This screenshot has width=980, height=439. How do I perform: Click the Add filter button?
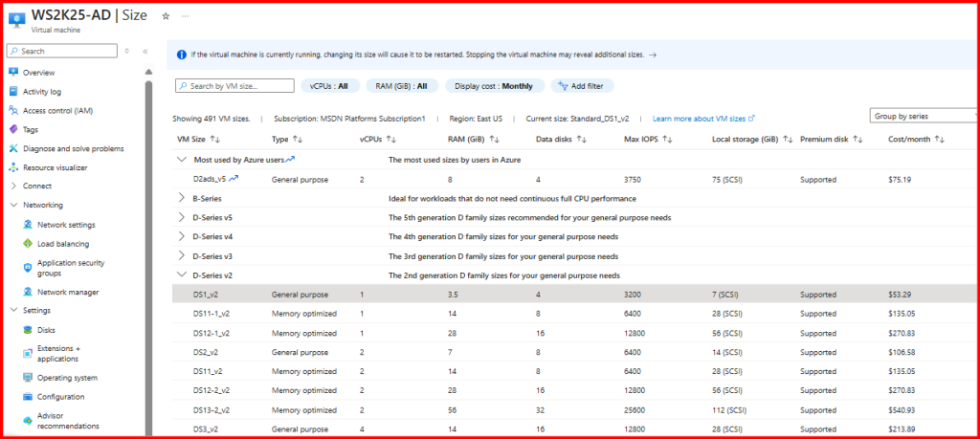pyautogui.click(x=577, y=86)
